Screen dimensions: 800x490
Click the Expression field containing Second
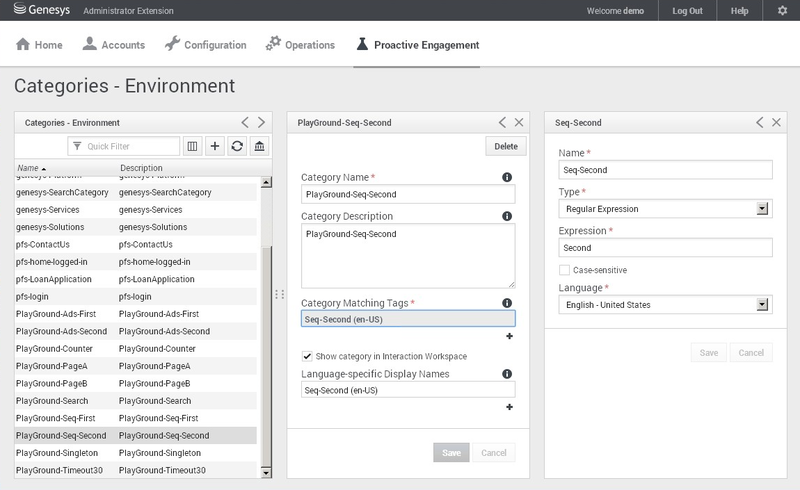tap(665, 248)
